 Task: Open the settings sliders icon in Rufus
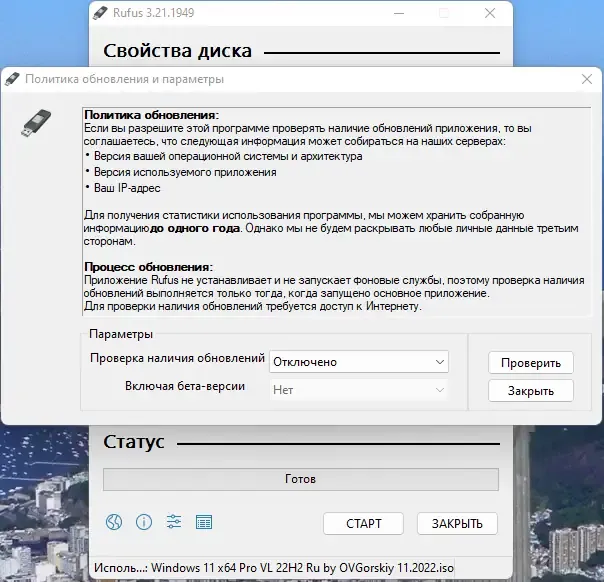[x=174, y=522]
